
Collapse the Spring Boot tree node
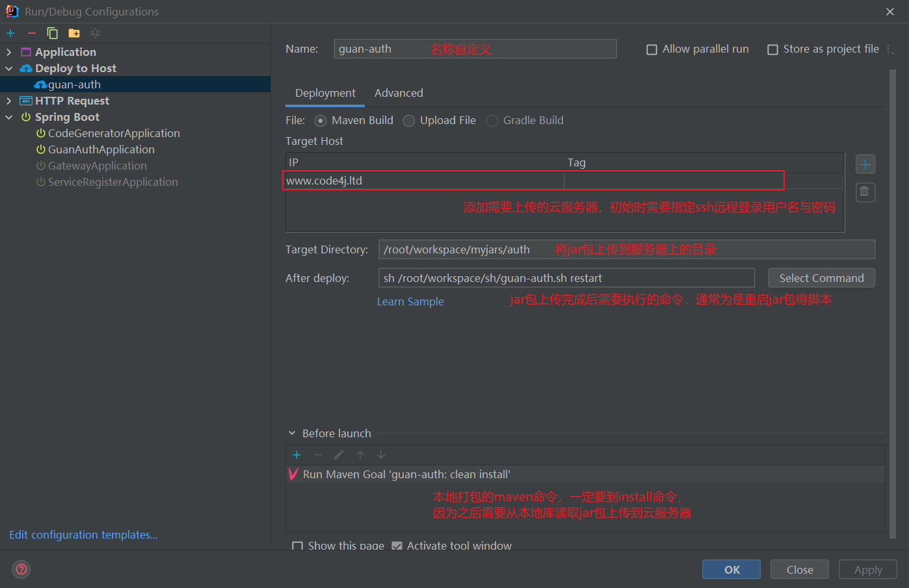pos(8,117)
